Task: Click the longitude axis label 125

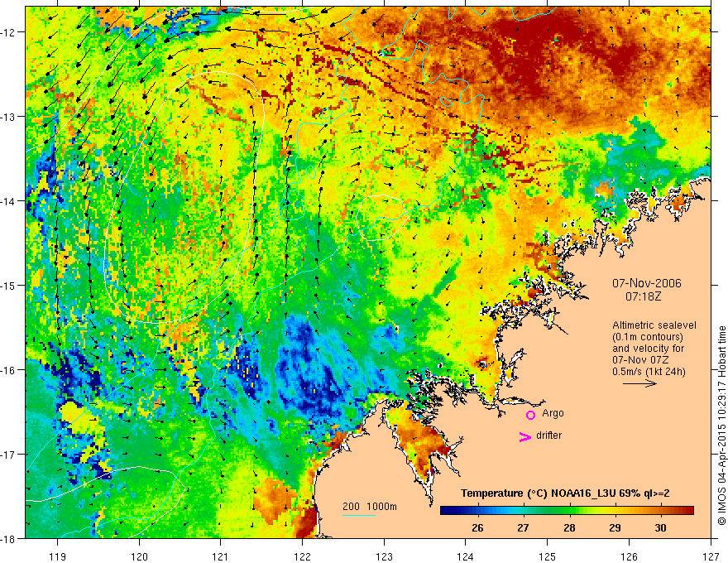Action: click(x=548, y=556)
